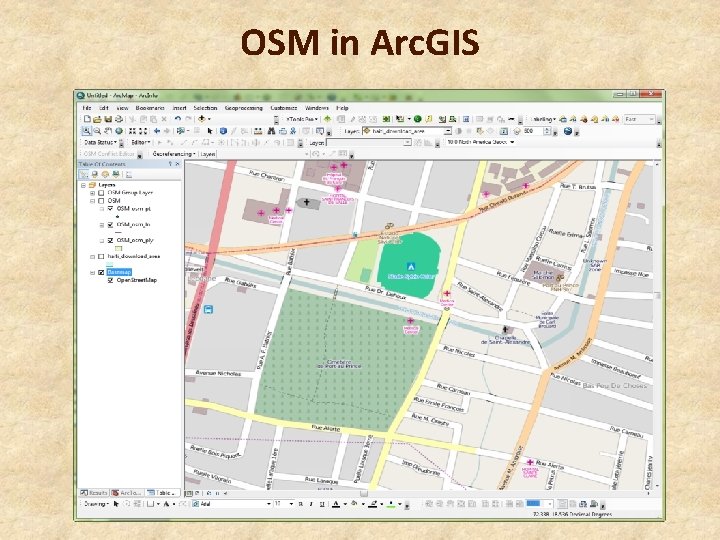This screenshot has width=720, height=540.
Task: Click the font color A button
Action: pos(336,504)
